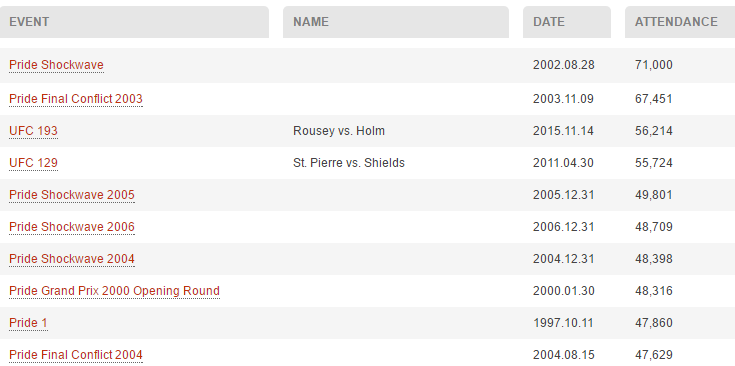Open Pride Shockwave 2006 link

coord(72,227)
